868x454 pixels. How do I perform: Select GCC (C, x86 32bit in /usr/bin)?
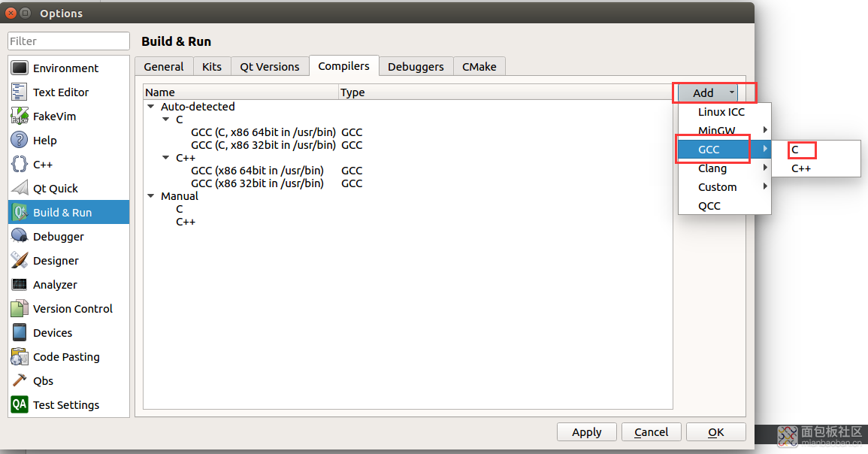tap(264, 145)
